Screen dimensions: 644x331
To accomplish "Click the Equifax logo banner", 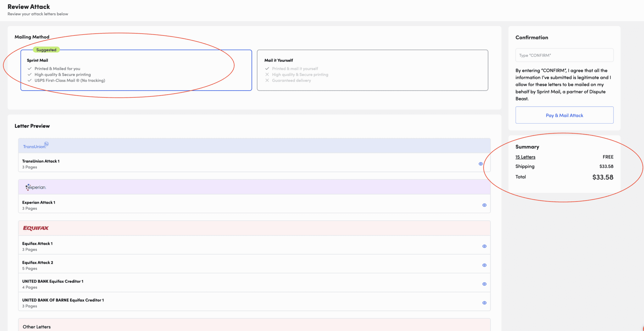I will (x=35, y=228).
